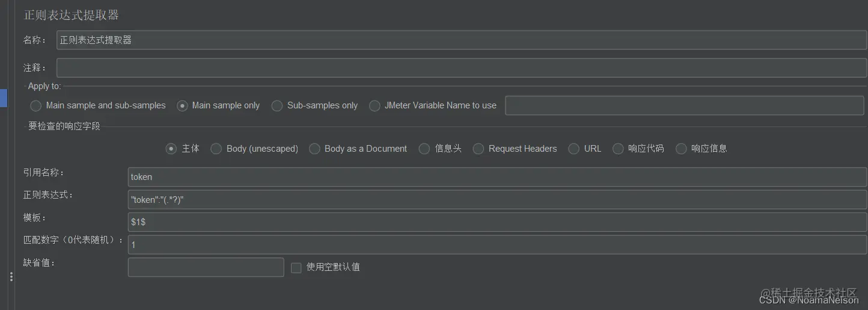Click the vertical dots panel divider handle
The image size is (868, 310).
[x=11, y=277]
